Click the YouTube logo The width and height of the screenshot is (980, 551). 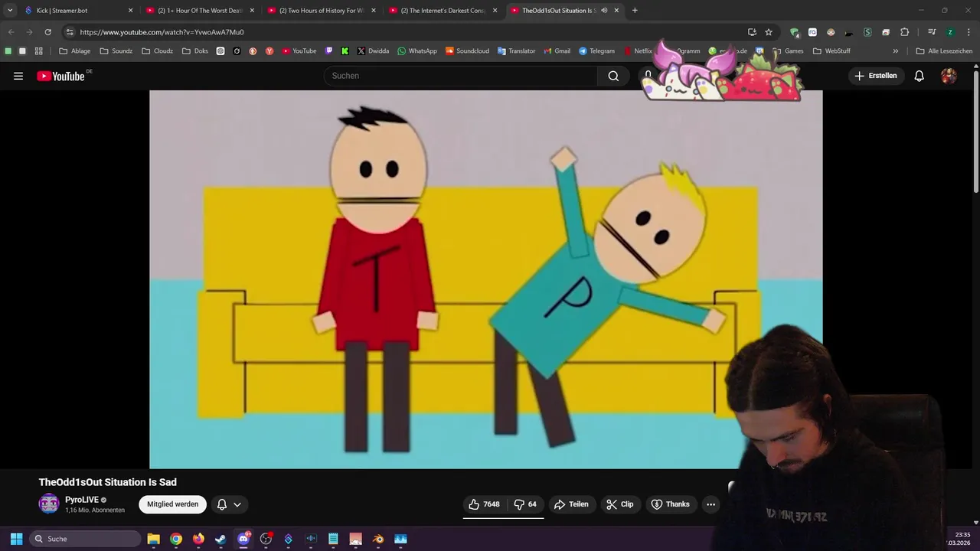[x=60, y=76]
